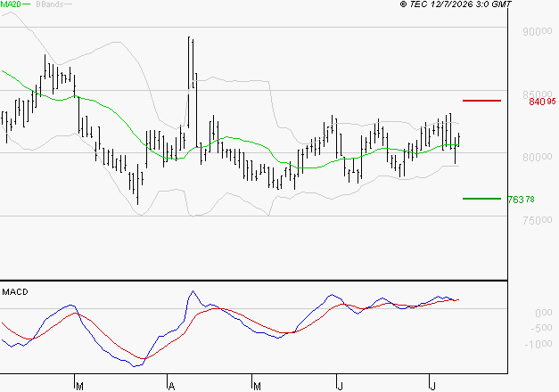Click the 75000 price axis label

click(x=538, y=220)
